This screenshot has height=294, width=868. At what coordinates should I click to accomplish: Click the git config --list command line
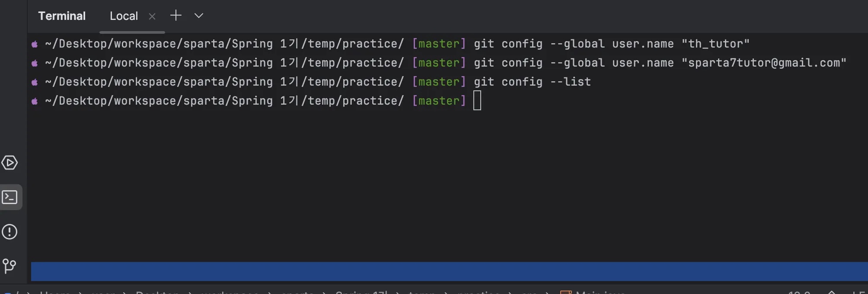pyautogui.click(x=532, y=82)
